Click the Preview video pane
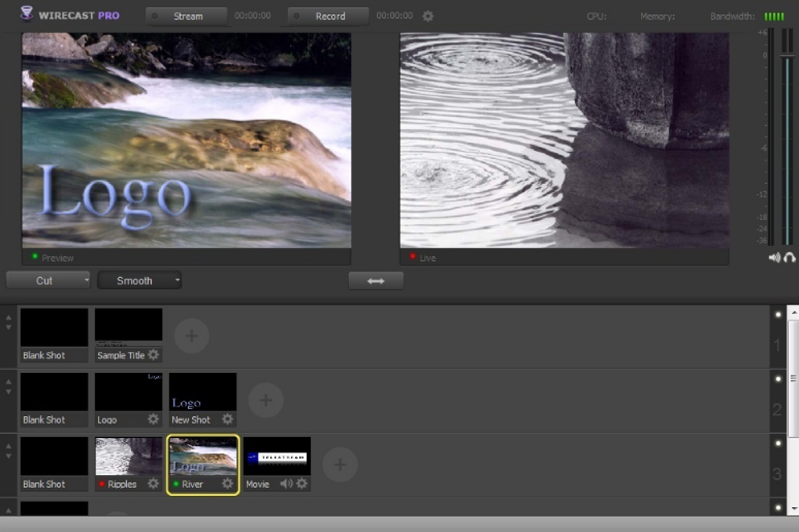Viewport: 799px width, 532px height. pos(186,140)
